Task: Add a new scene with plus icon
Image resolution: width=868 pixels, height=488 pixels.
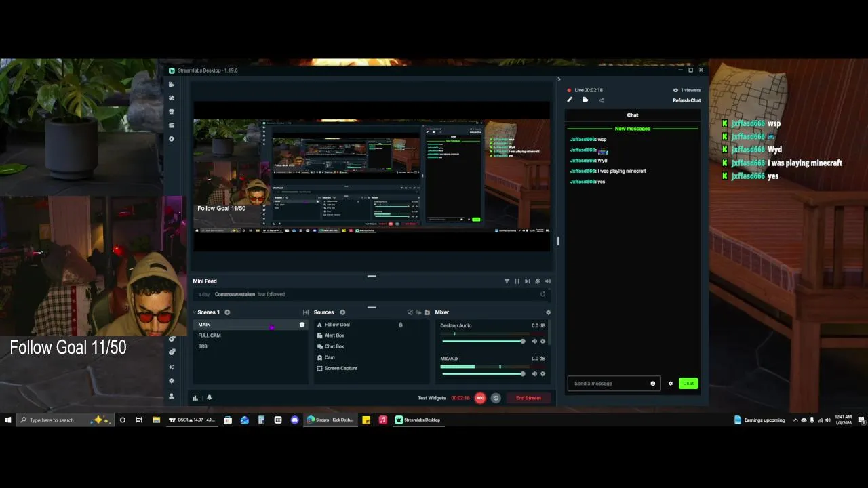Action: (x=227, y=312)
